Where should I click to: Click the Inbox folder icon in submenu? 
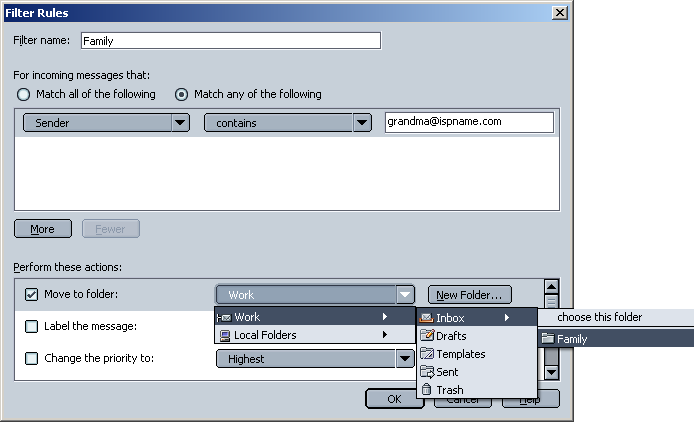tap(426, 318)
